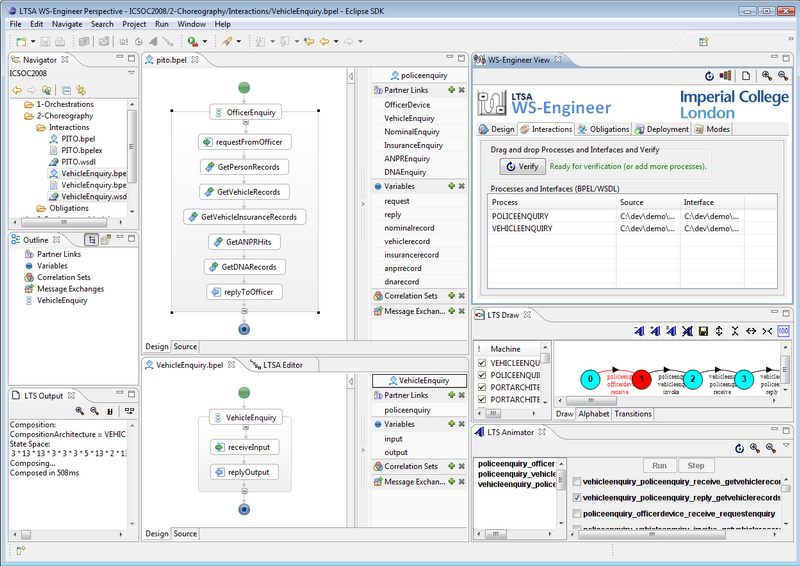Viewport: 800px width, 566px height.
Task: Add a Partner Link in pito.bpel tray
Action: pos(452,90)
